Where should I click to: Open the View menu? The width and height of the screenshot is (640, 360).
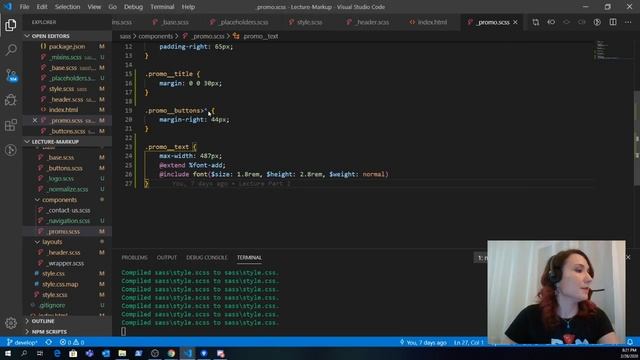(94, 7)
